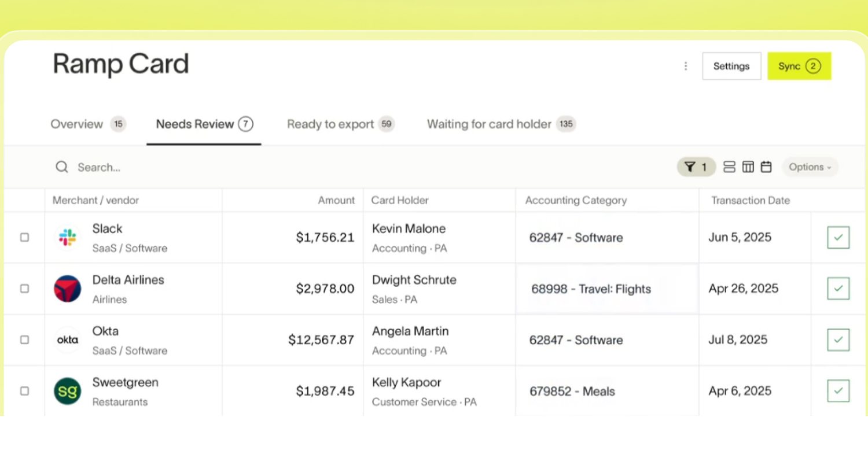Click the yellow Sync button
The width and height of the screenshot is (868, 454).
[799, 66]
